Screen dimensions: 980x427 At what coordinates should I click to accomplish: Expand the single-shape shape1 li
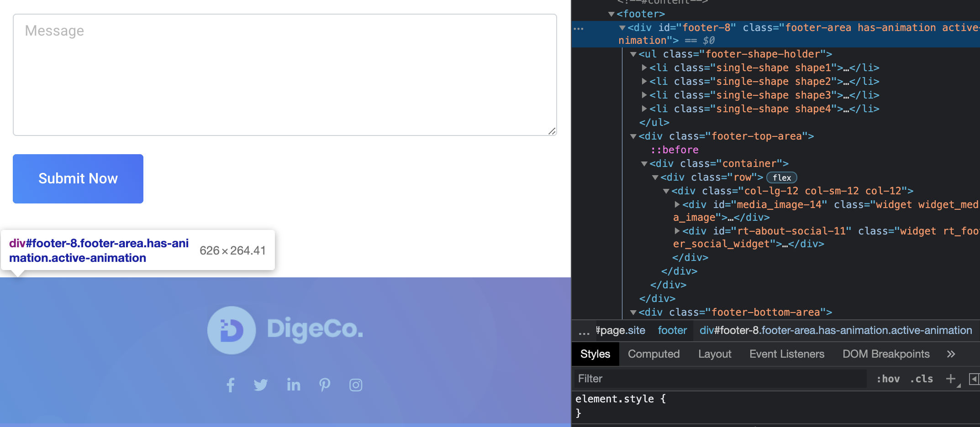[644, 68]
